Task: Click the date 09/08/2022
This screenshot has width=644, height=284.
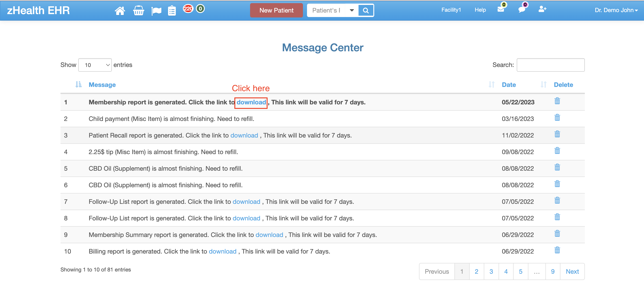Action: click(x=518, y=152)
